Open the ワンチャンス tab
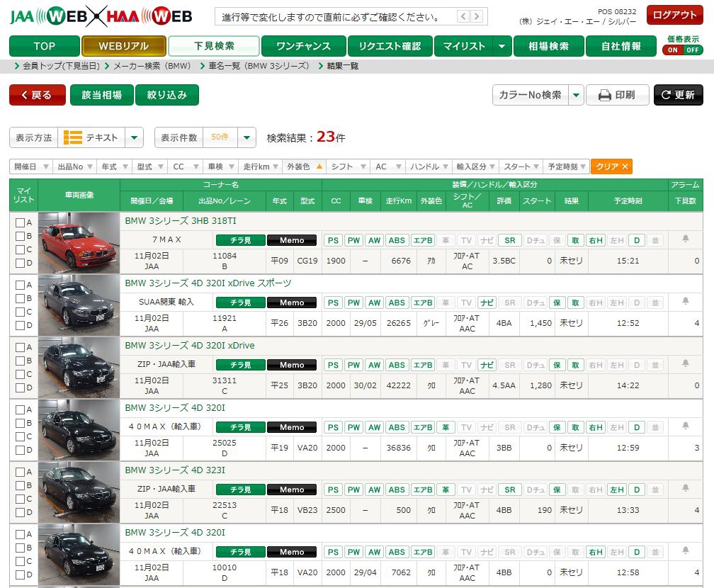714x588 pixels. (x=303, y=46)
